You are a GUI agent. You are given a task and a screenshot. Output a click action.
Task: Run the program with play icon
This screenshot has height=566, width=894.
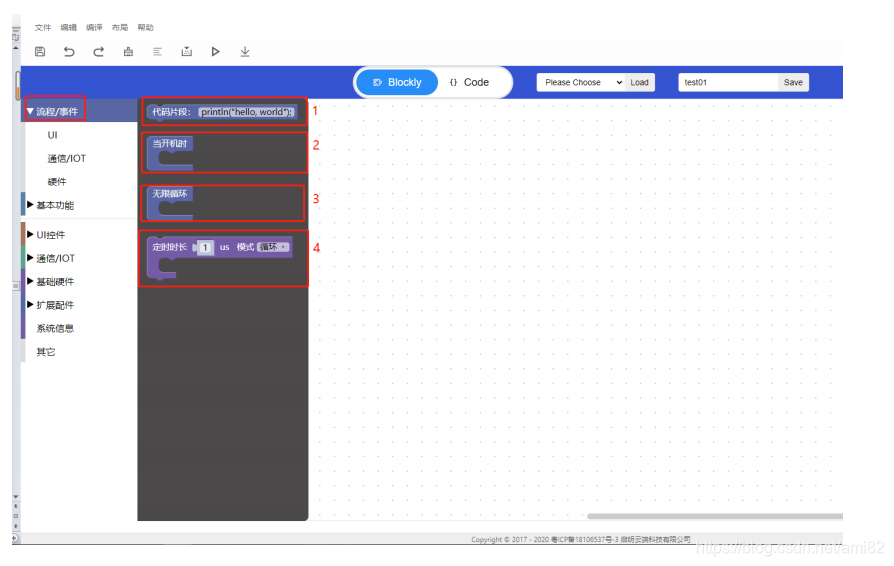click(x=216, y=51)
